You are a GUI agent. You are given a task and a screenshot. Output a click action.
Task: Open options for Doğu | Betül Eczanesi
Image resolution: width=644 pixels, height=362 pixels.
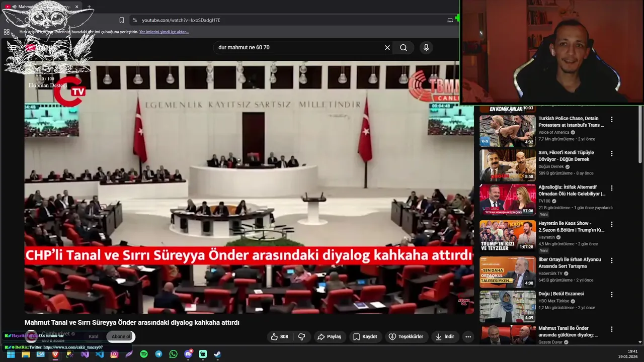[x=612, y=295]
